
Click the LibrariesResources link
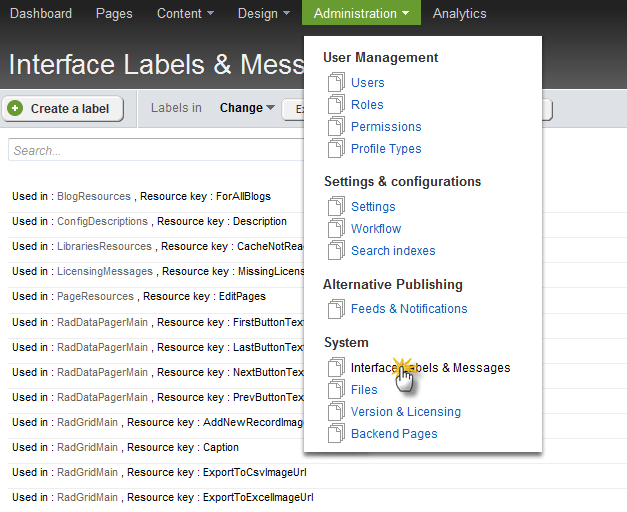point(104,246)
